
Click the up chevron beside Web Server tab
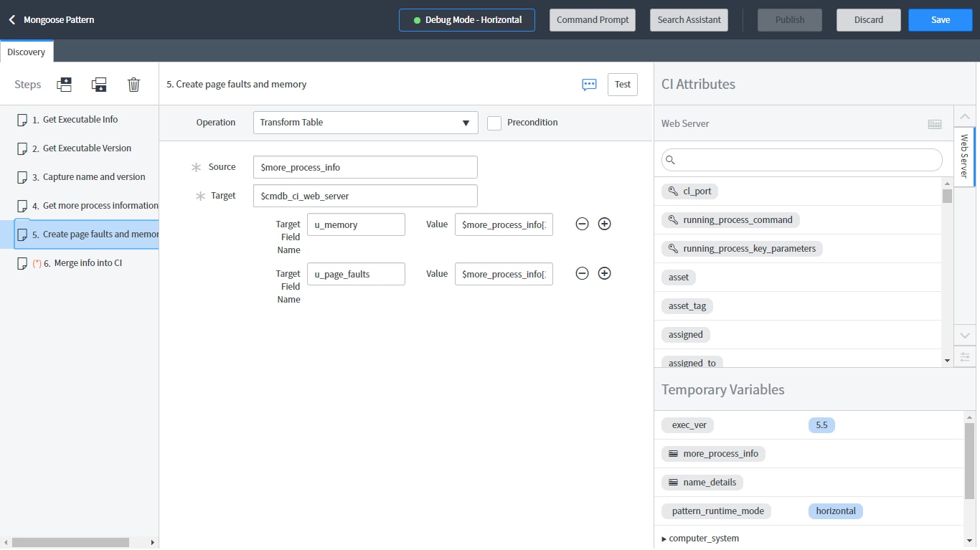(964, 117)
